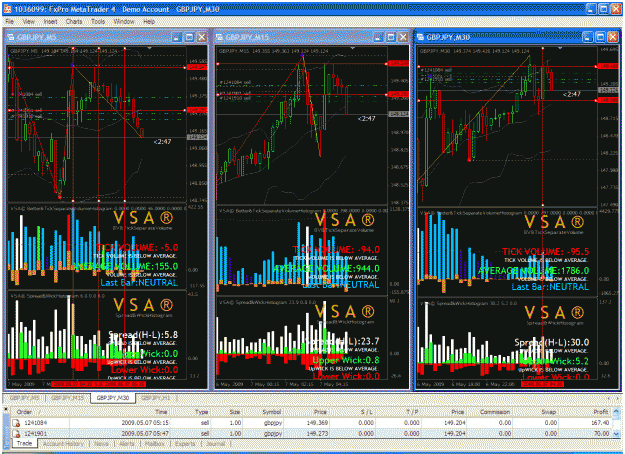Maximize the GBPJPY,M30 chart window

(600, 37)
